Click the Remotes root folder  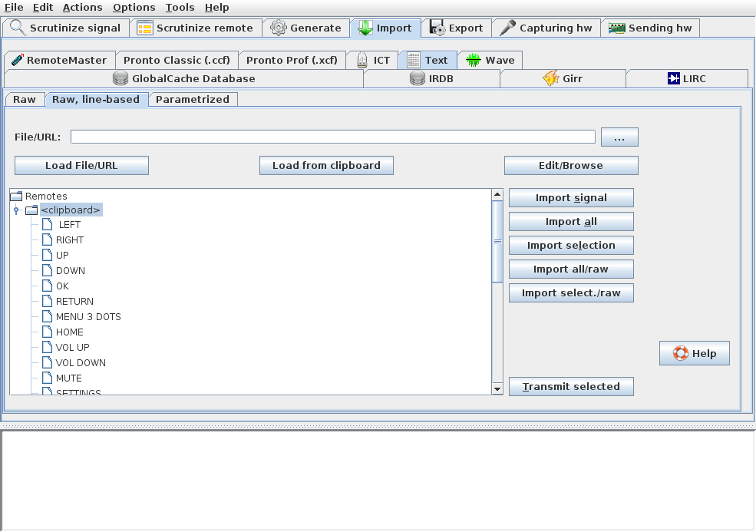[45, 197]
